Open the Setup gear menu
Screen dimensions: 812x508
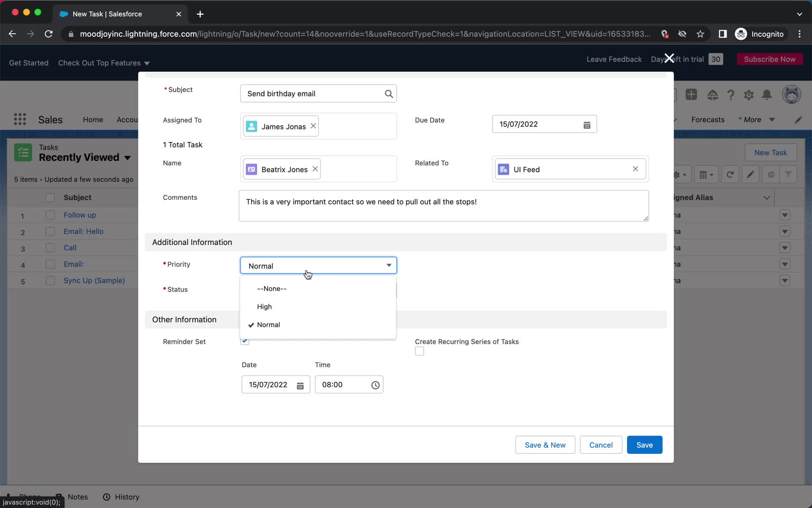[x=749, y=95]
